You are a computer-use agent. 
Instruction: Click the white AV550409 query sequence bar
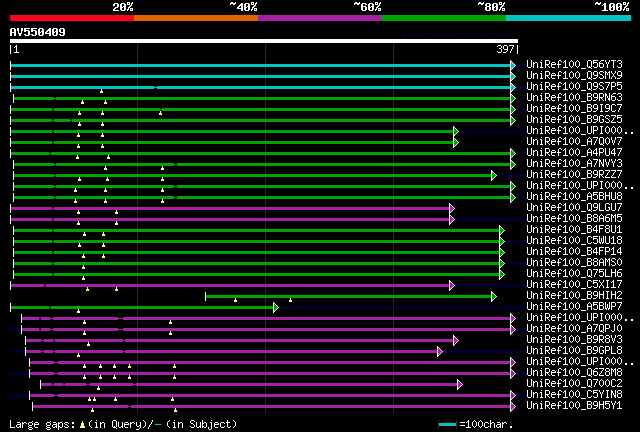pos(264,41)
